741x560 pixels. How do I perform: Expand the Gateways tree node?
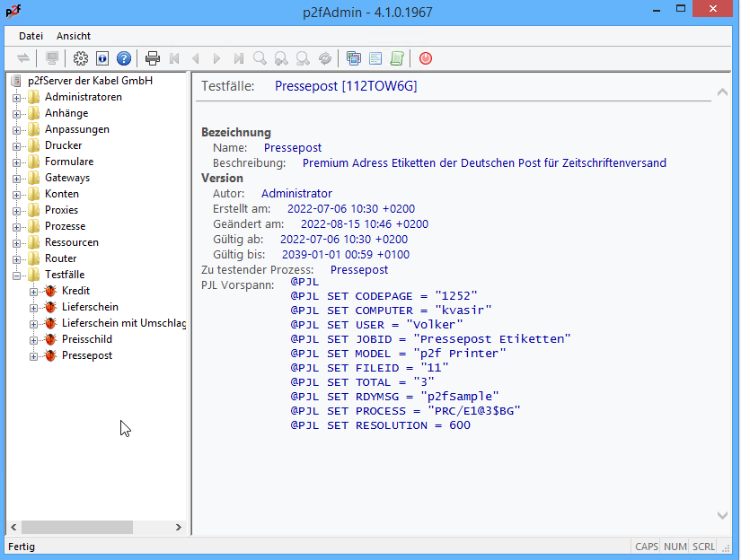click(16, 179)
